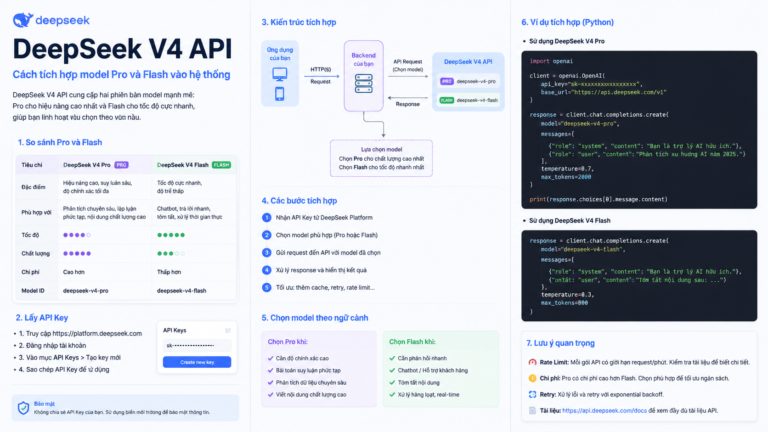The image size is (768, 432).
Task: Click the Tài liệu document icon
Action: click(x=532, y=410)
